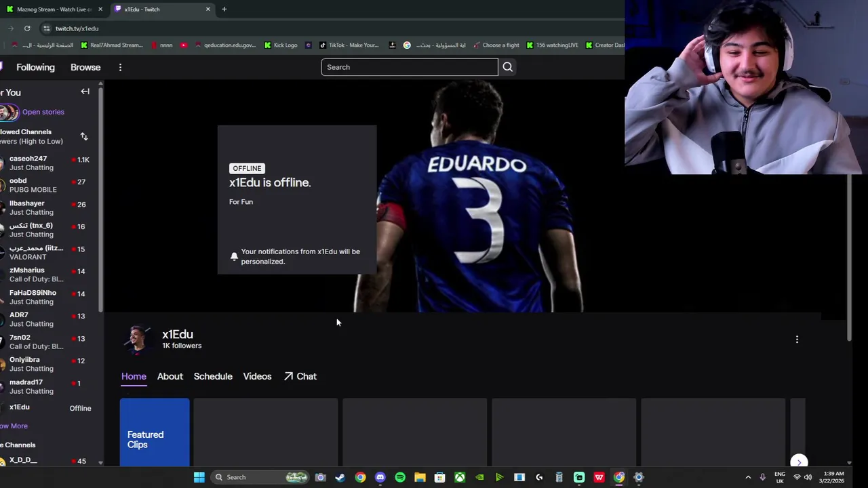Close the Maznog Stream tab

(100, 9)
